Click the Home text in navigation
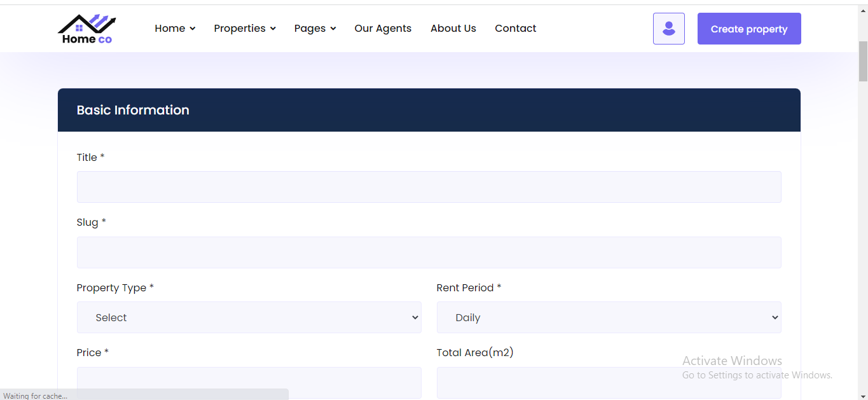 pos(170,29)
